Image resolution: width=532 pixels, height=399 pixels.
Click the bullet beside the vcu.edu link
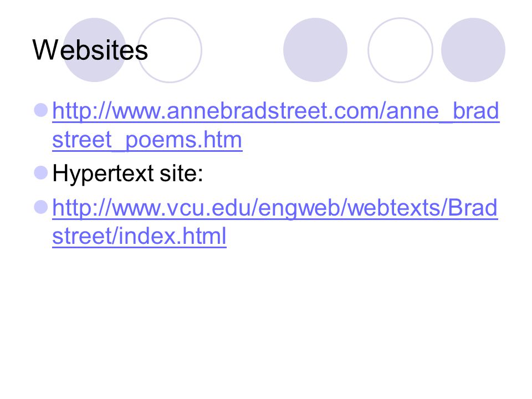tap(41, 207)
